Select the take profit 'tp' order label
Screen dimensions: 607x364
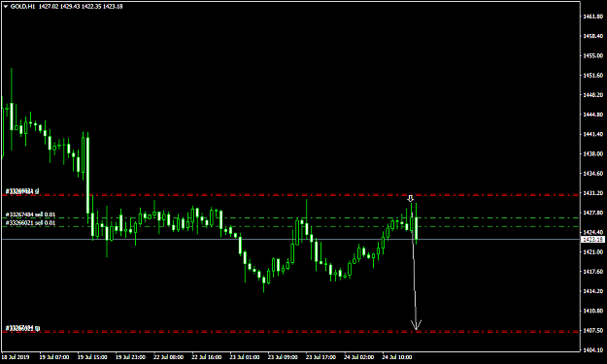[x=22, y=328]
